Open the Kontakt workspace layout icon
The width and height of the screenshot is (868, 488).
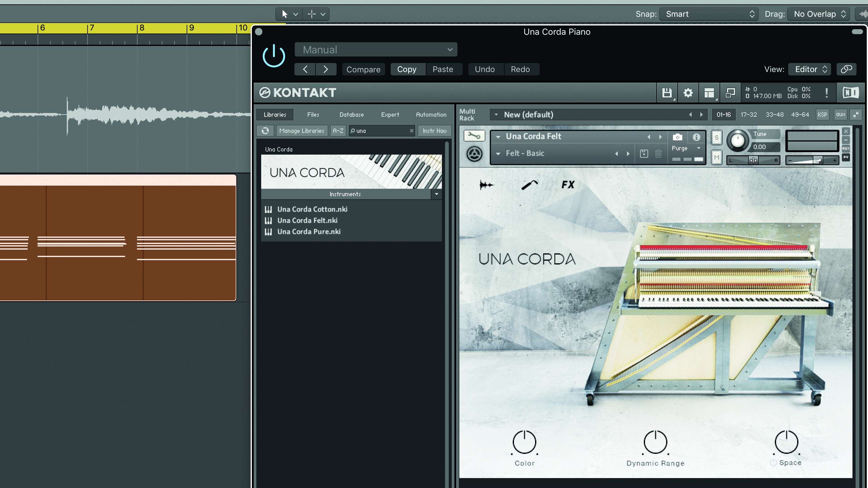(709, 93)
